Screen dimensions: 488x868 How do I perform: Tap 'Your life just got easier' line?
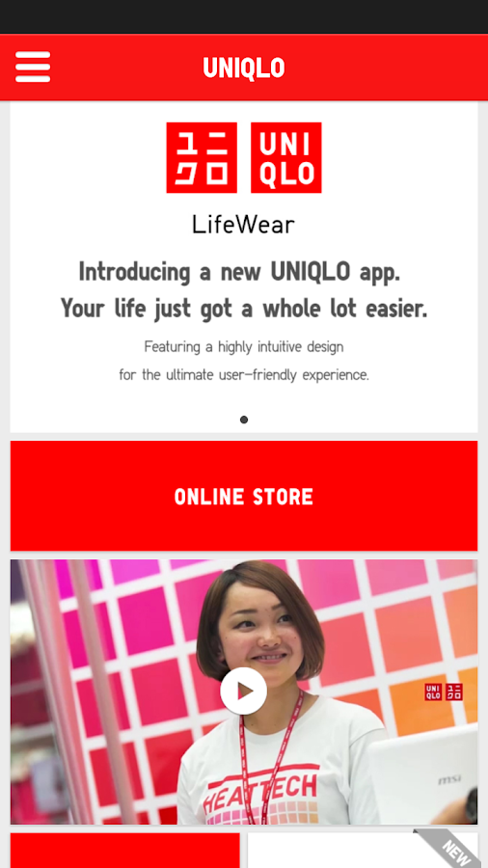tap(243, 309)
